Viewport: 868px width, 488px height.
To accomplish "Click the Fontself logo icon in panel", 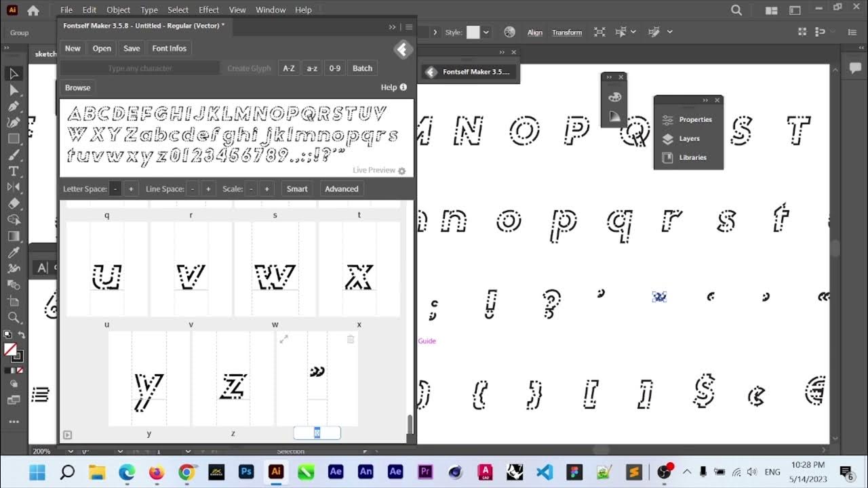I will [x=403, y=49].
